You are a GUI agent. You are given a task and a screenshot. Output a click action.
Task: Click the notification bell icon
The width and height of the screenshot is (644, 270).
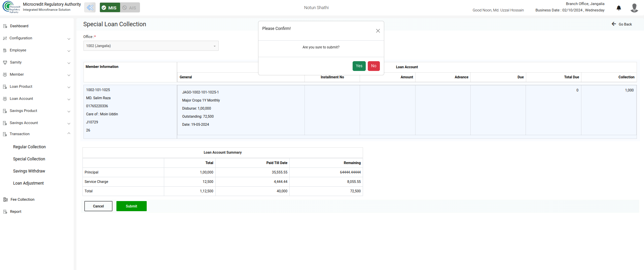point(618,8)
